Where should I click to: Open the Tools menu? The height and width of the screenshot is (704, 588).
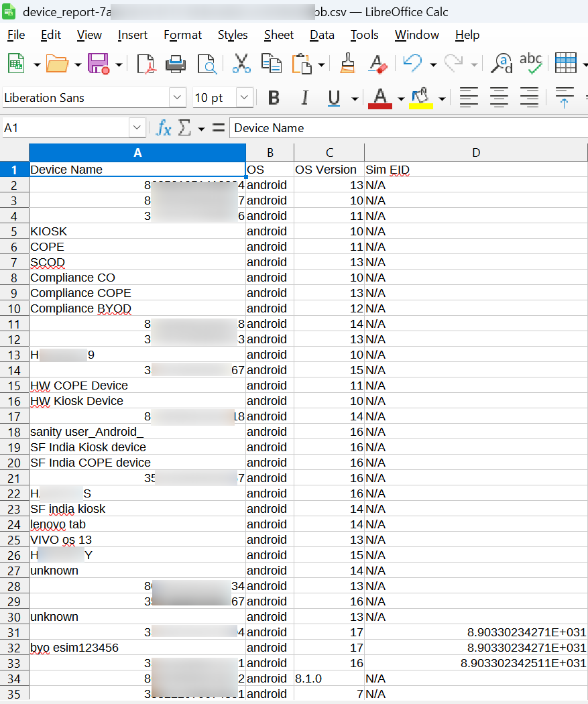(x=364, y=35)
